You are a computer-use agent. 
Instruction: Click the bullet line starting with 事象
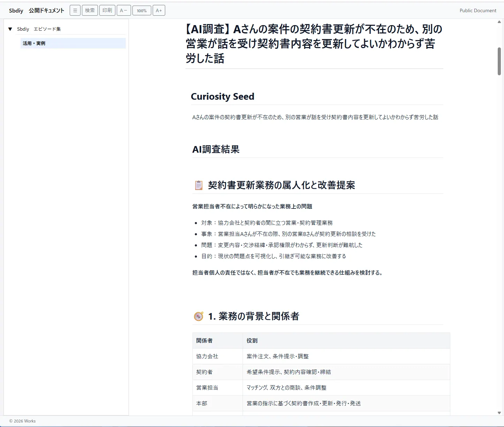click(x=289, y=234)
